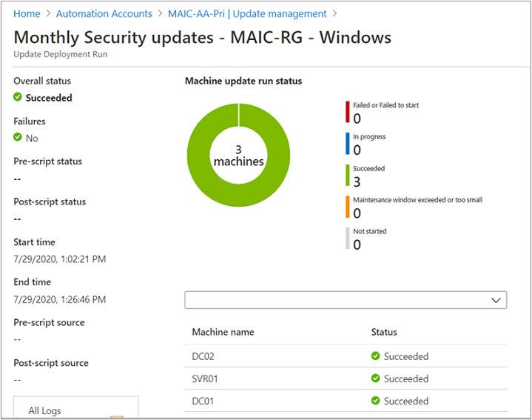The width and height of the screenshot is (532, 420).
Task: Click the red Failed legend swatch
Action: pos(347,113)
